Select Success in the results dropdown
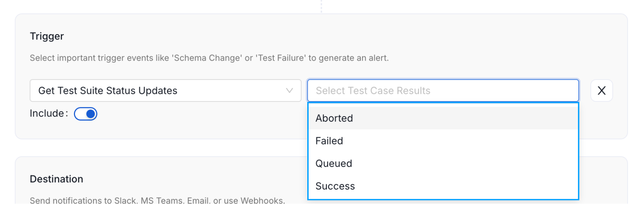 tap(335, 186)
